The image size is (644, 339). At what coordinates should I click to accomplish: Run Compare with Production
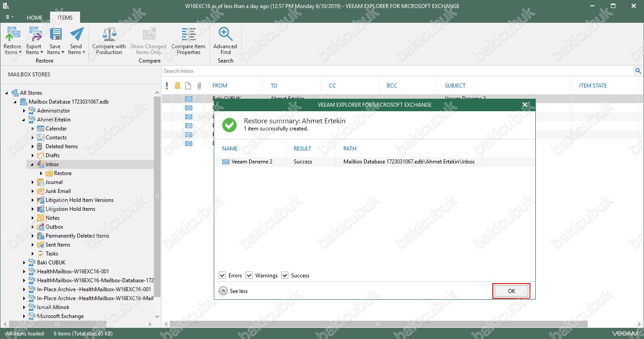coord(109,41)
